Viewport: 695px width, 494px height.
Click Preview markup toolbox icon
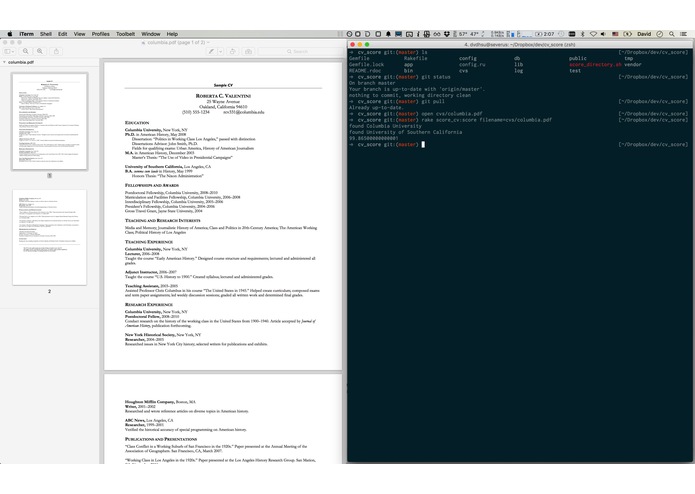click(x=249, y=51)
